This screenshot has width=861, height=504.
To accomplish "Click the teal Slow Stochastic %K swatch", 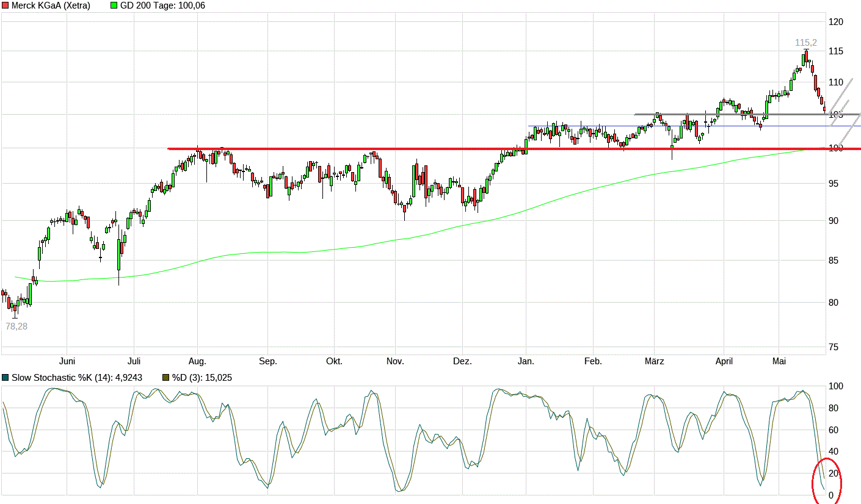I will (x=5, y=378).
